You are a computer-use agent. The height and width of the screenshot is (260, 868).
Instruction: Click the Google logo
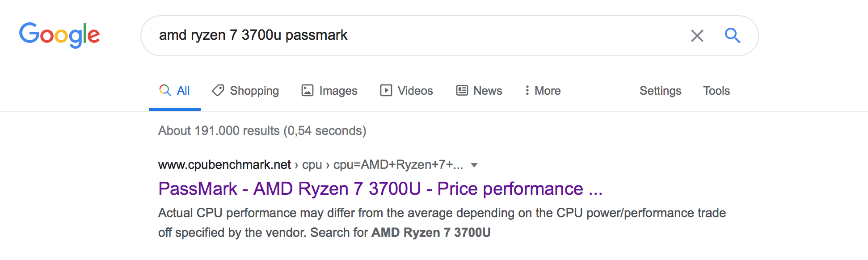[59, 35]
